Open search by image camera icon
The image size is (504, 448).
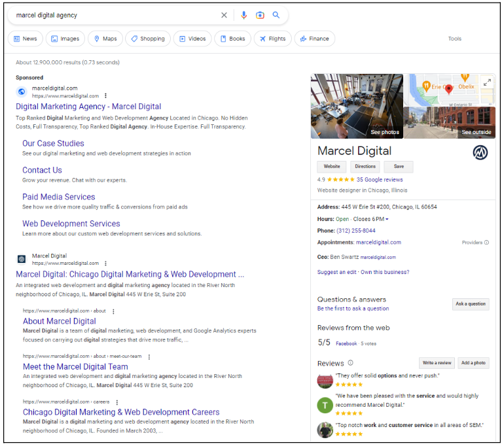coord(260,15)
